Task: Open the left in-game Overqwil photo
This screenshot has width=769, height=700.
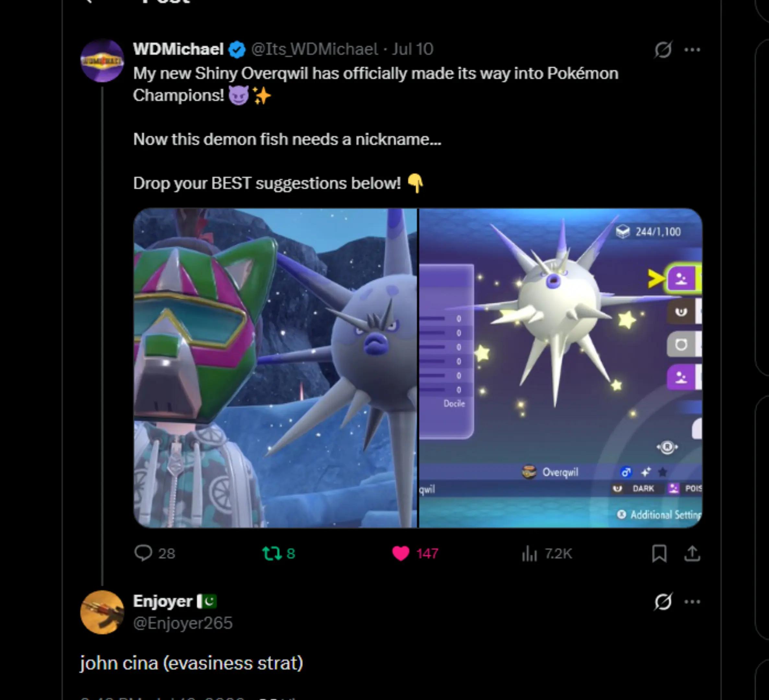Action: click(x=275, y=368)
